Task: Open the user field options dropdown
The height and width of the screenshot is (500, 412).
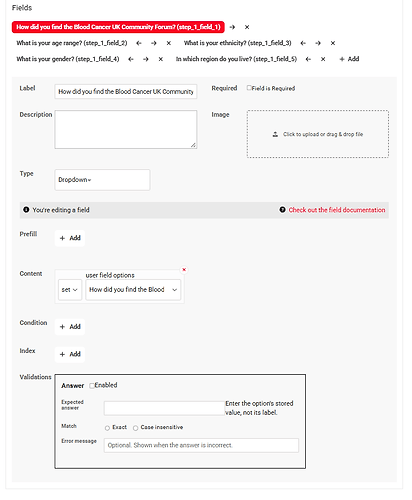Action: (x=133, y=290)
